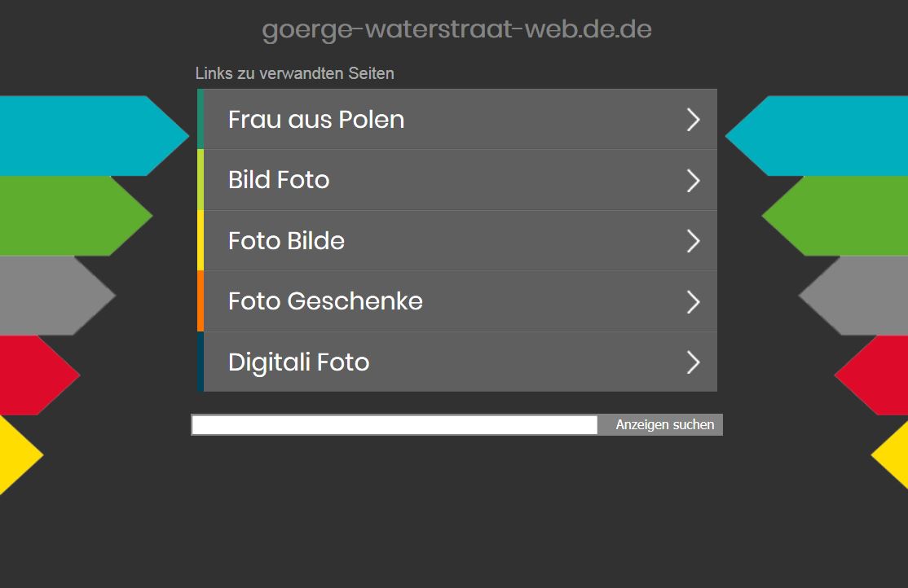This screenshot has height=588, width=908.
Task: Open the Frau aus Polen link text
Action: [316, 120]
